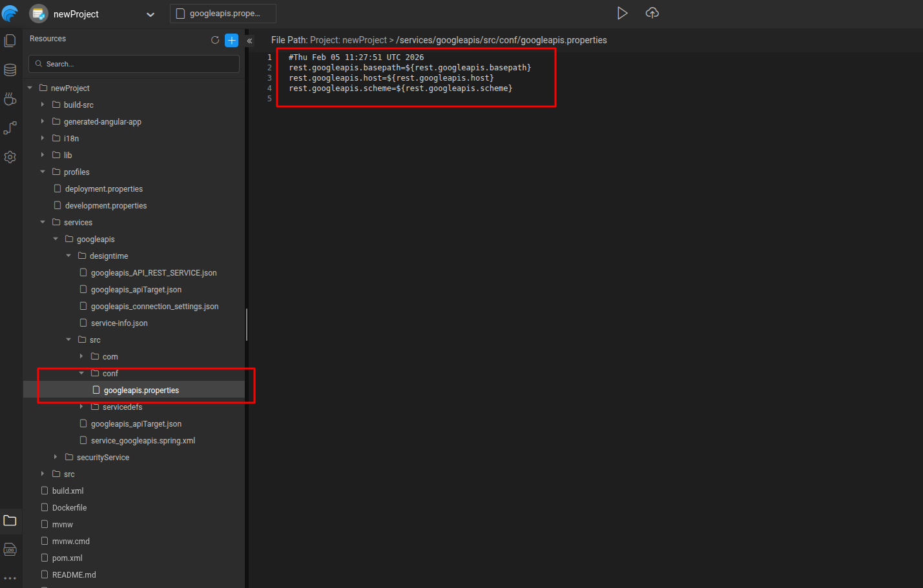Click the refresh Resources icon
The width and height of the screenshot is (923, 588).
pos(215,40)
